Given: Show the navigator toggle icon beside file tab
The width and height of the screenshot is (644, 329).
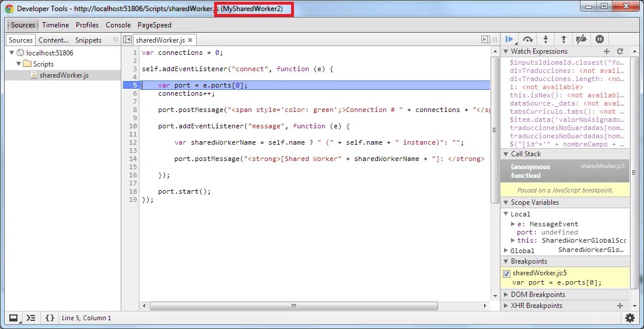Looking at the screenshot, I should click(x=127, y=40).
